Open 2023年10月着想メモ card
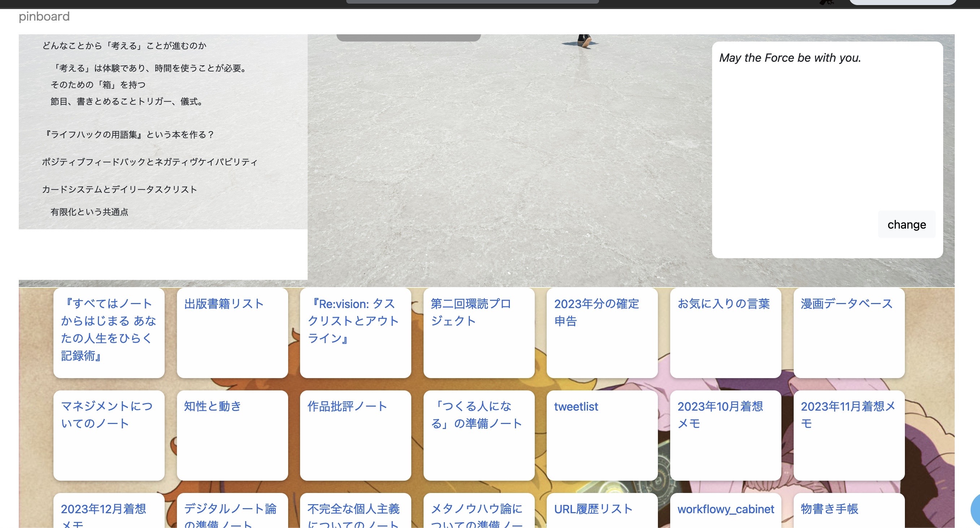Screen dimensions: 980x528 720,415
